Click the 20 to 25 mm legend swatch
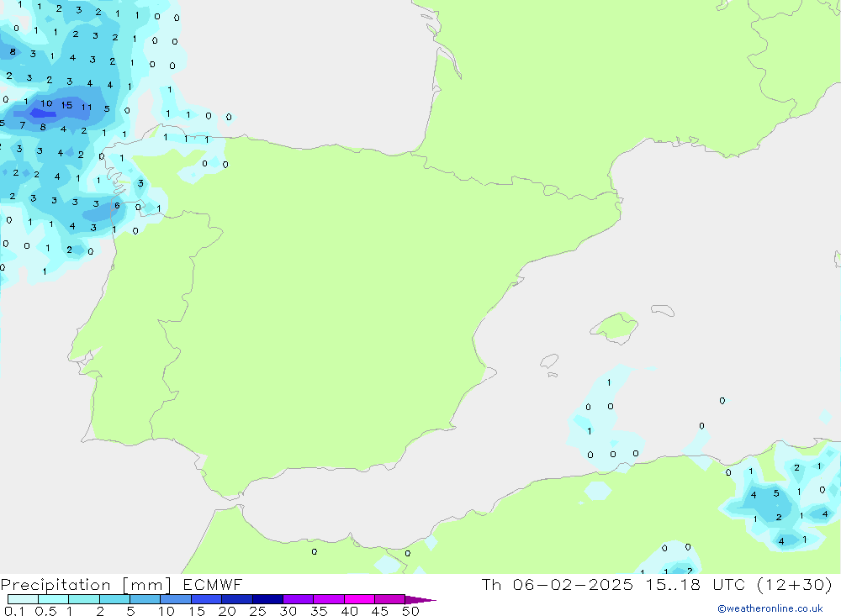841x616 pixels. click(237, 599)
